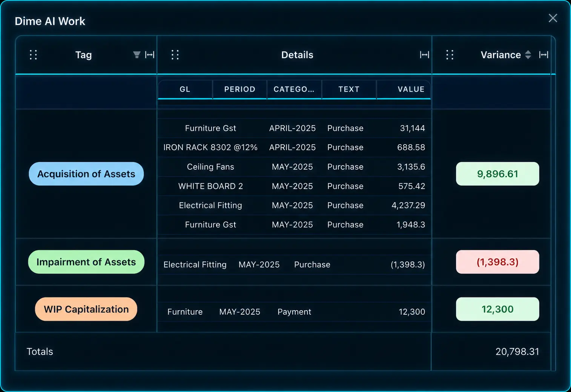The image size is (571, 392).
Task: Click the 575.42 value cell
Action: pyautogui.click(x=411, y=186)
